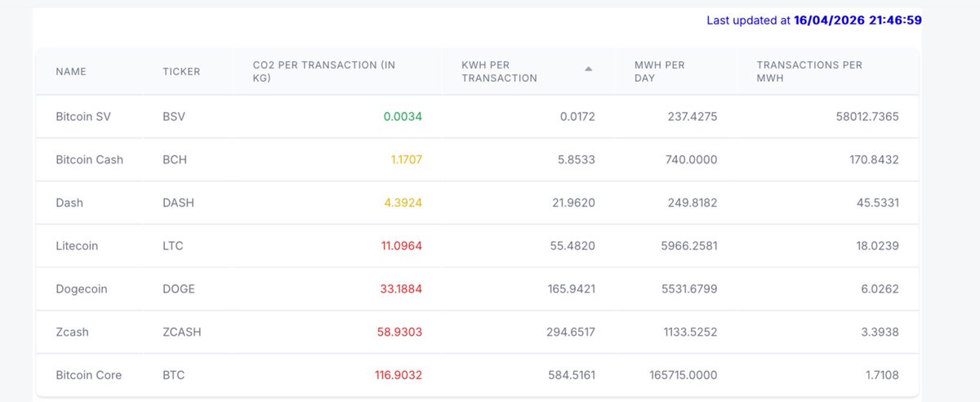Click the transactions per MWH value 3.3938
This screenshot has height=402, width=980.
pyautogui.click(x=880, y=333)
